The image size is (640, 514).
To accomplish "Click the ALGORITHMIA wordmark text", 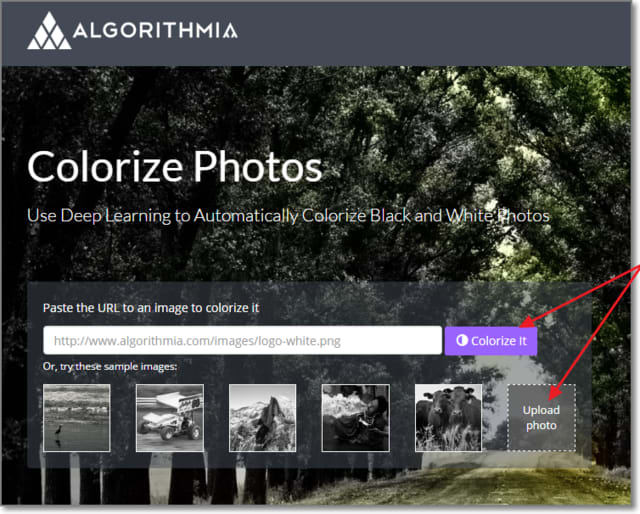I will tap(155, 31).
